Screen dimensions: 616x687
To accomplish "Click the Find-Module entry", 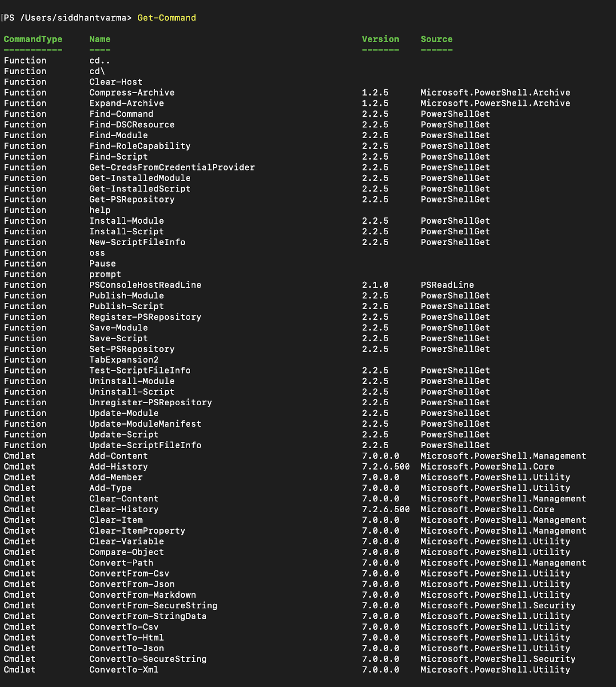I will pos(119,135).
